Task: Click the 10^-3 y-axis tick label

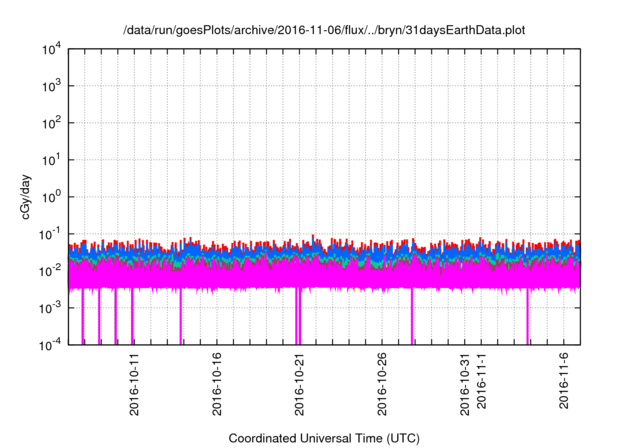Action: (51, 308)
